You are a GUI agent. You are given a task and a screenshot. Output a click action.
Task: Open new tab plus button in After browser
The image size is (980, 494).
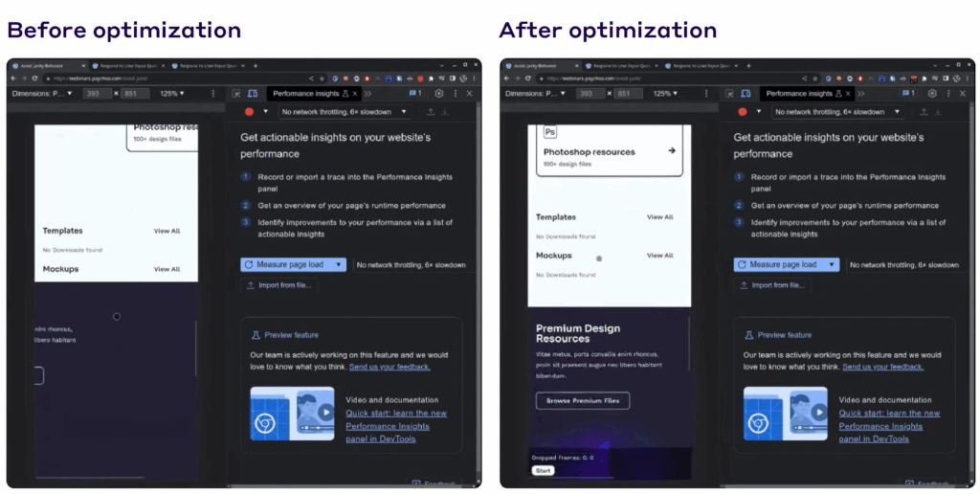point(748,65)
